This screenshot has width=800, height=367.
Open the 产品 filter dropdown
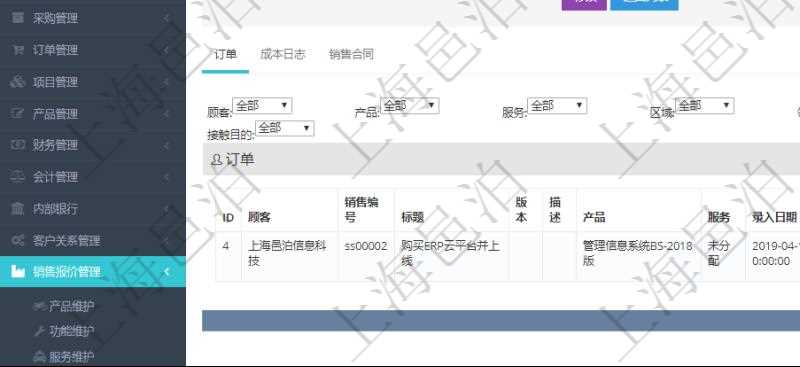(410, 106)
